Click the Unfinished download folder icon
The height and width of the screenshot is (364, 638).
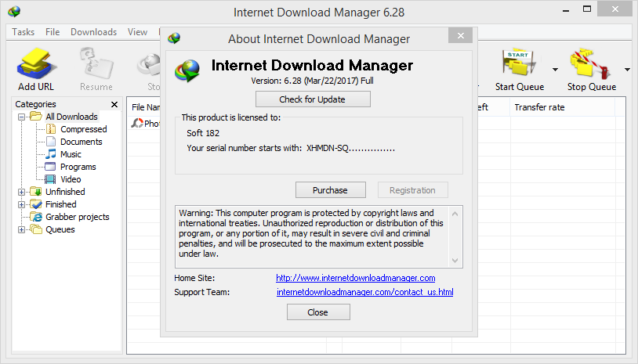click(x=36, y=192)
